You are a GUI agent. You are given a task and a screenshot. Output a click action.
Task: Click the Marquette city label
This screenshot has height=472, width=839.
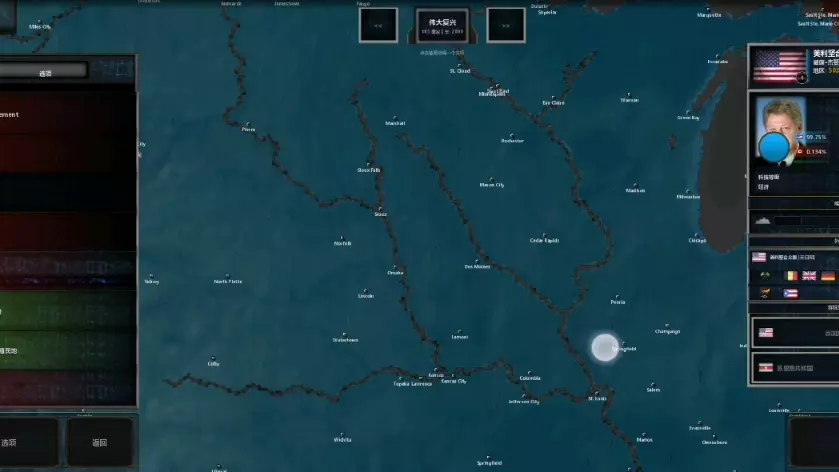click(x=709, y=15)
